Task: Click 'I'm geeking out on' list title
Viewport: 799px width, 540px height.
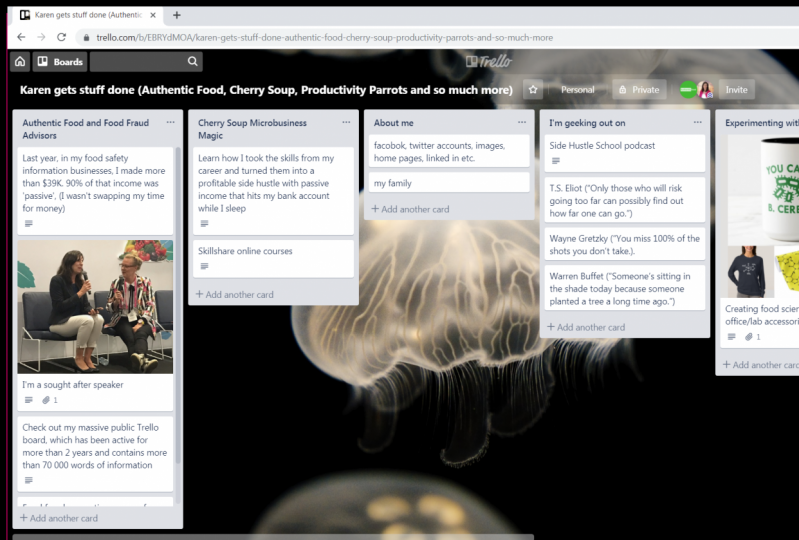Action: pos(587,123)
